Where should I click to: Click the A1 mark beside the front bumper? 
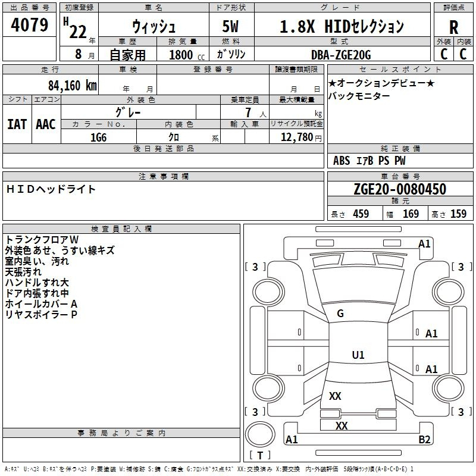(x=424, y=244)
